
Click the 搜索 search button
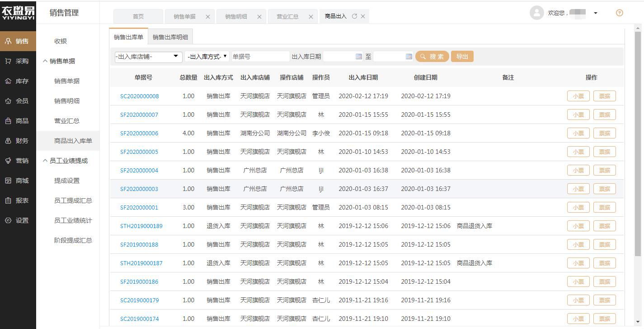pyautogui.click(x=432, y=56)
